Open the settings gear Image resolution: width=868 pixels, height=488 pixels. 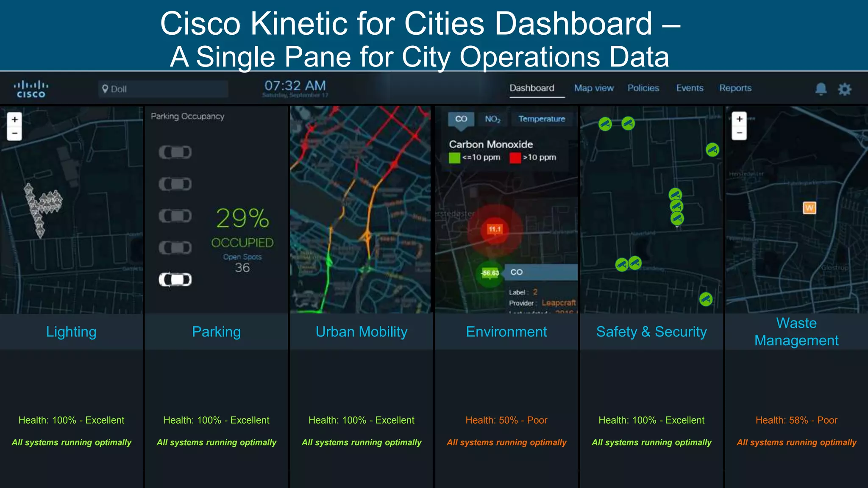pos(845,89)
